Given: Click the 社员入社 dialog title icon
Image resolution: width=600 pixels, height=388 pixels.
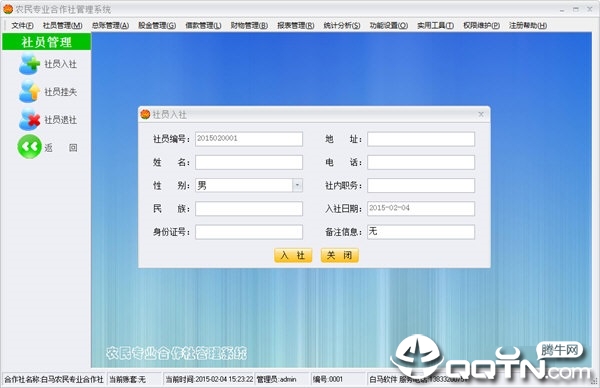Looking at the screenshot, I should coord(145,114).
